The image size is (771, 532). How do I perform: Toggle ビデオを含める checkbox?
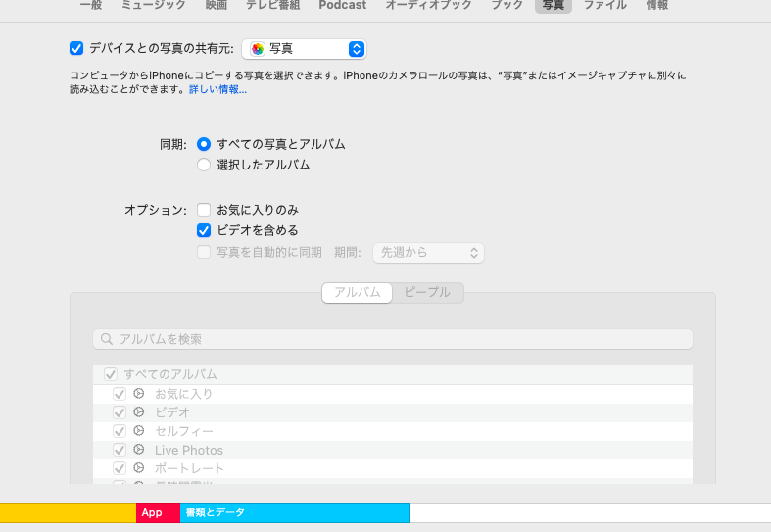[x=204, y=230]
